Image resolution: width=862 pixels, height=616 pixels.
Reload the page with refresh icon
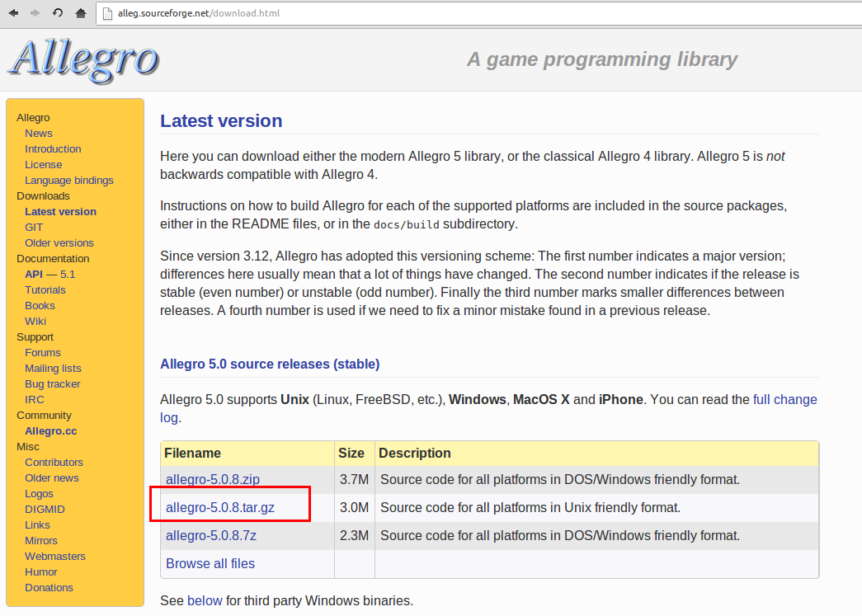pos(58,12)
